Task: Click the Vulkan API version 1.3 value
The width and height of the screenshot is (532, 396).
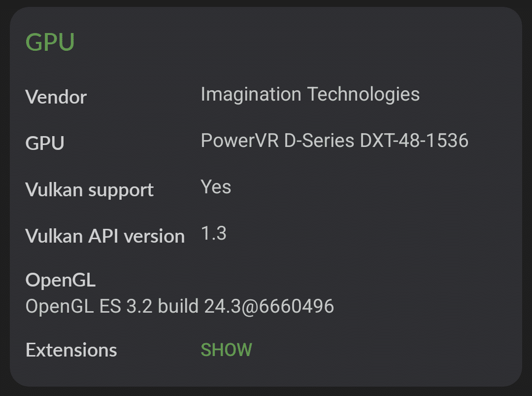Action: click(x=214, y=233)
